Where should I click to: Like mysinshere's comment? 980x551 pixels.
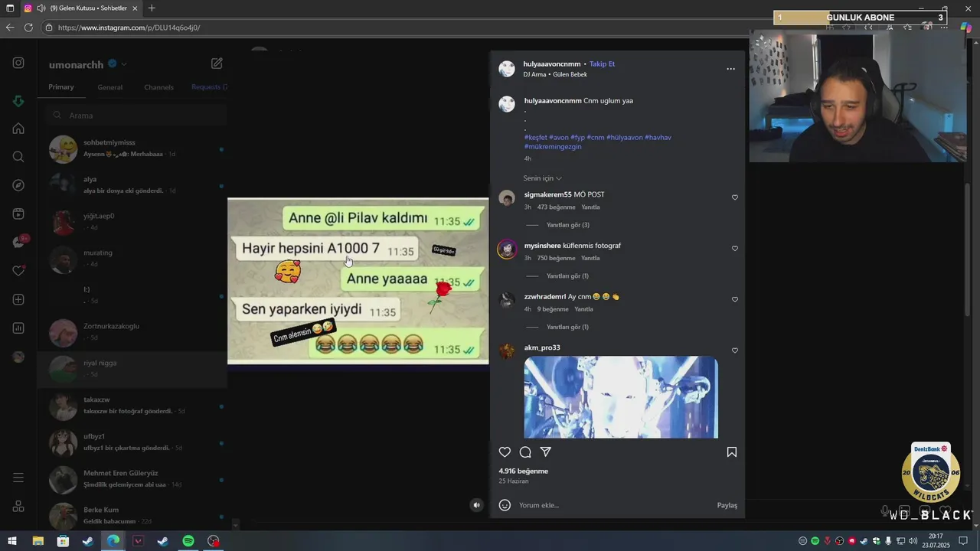pyautogui.click(x=735, y=249)
